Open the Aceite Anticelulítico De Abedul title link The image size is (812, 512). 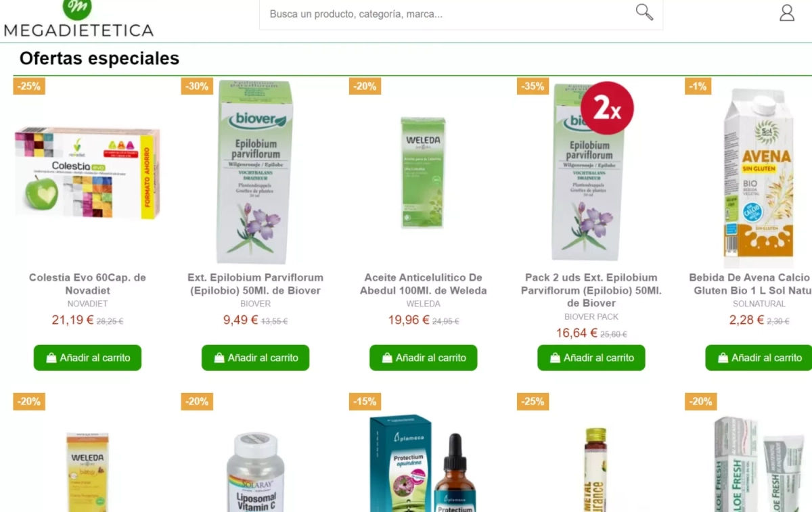tap(423, 284)
